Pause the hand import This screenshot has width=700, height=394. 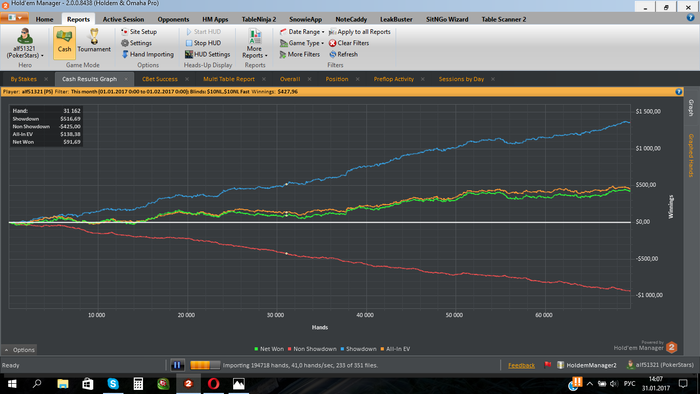(177, 365)
